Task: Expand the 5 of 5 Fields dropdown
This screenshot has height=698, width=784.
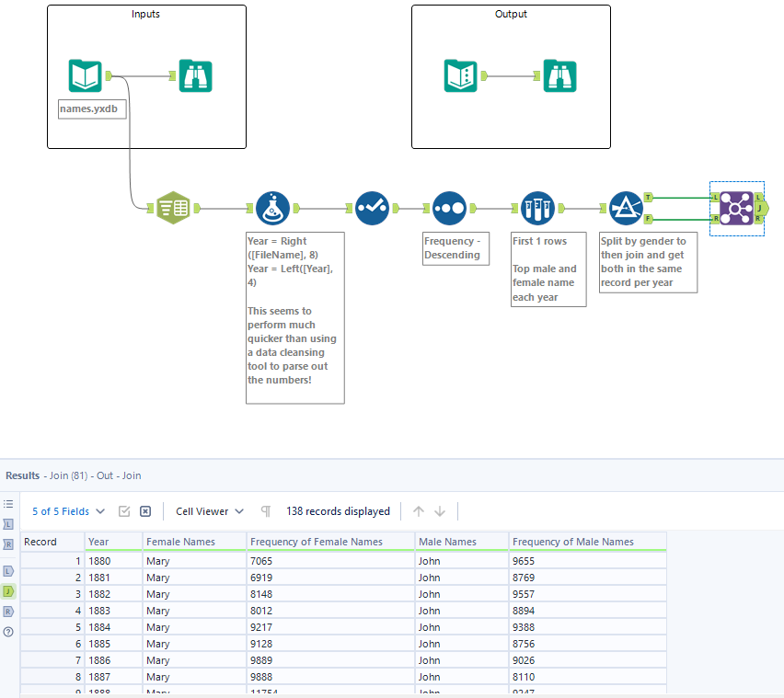Action: coord(68,511)
